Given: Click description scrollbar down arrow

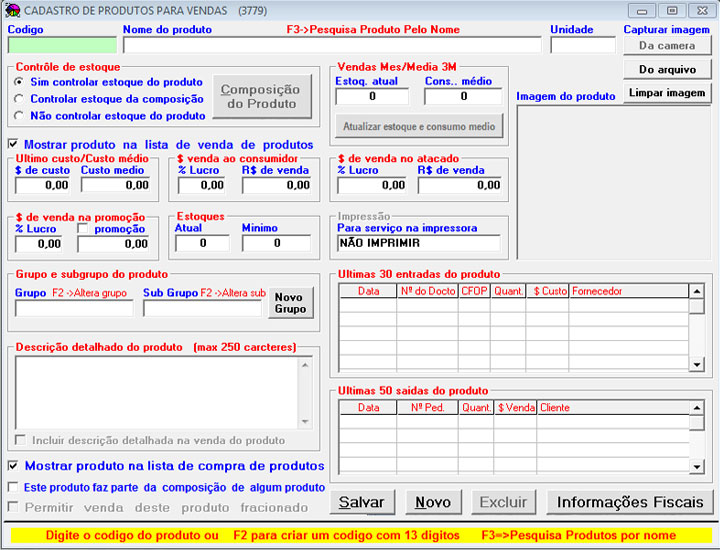Looking at the screenshot, I should coord(305,421).
